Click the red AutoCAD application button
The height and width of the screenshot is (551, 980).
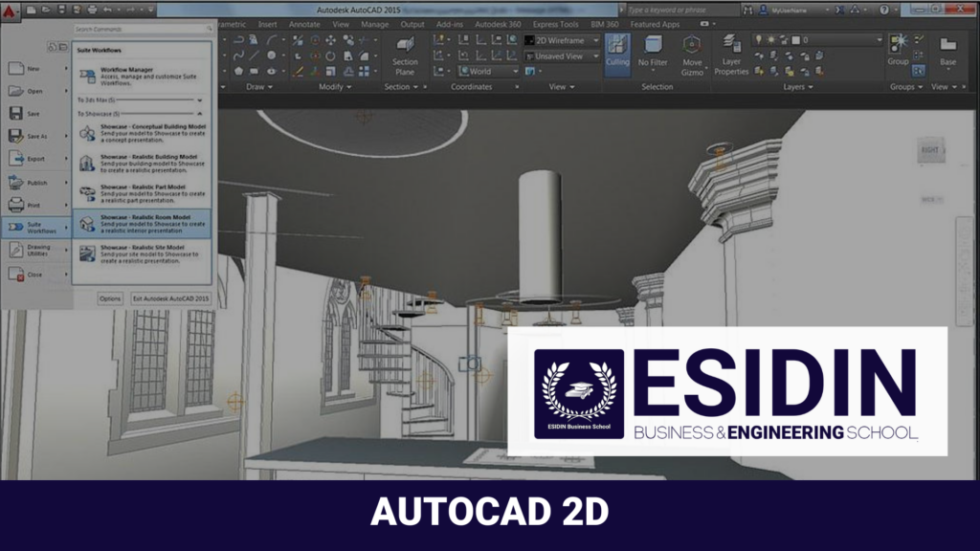pyautogui.click(x=9, y=9)
